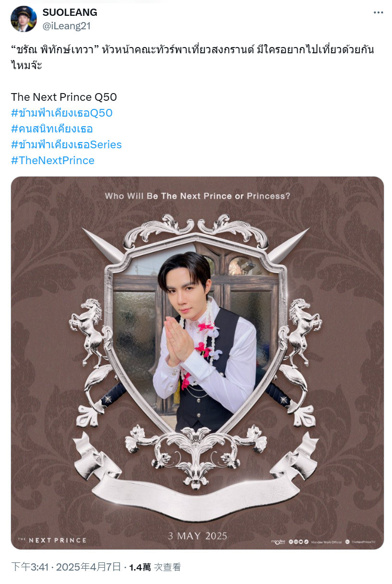
Task: Open the Next Prince poster image
Action: point(197,363)
